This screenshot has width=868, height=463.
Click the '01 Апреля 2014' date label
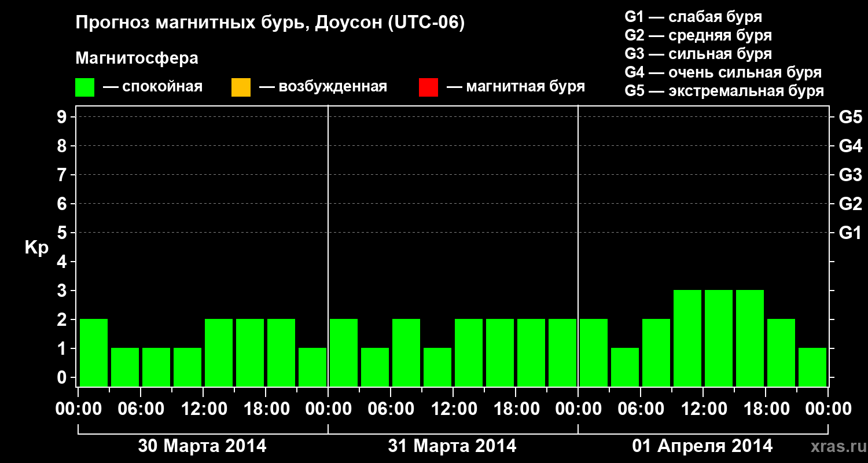point(702,446)
